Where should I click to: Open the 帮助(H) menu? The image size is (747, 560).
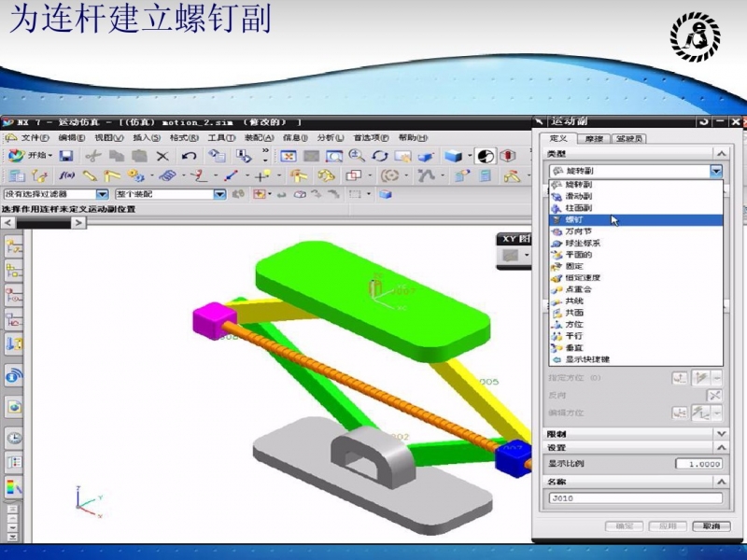click(x=413, y=137)
